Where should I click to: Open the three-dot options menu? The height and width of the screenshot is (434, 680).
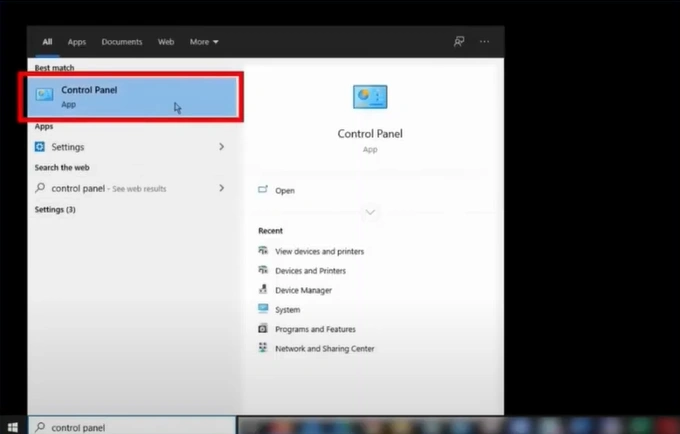(x=485, y=42)
